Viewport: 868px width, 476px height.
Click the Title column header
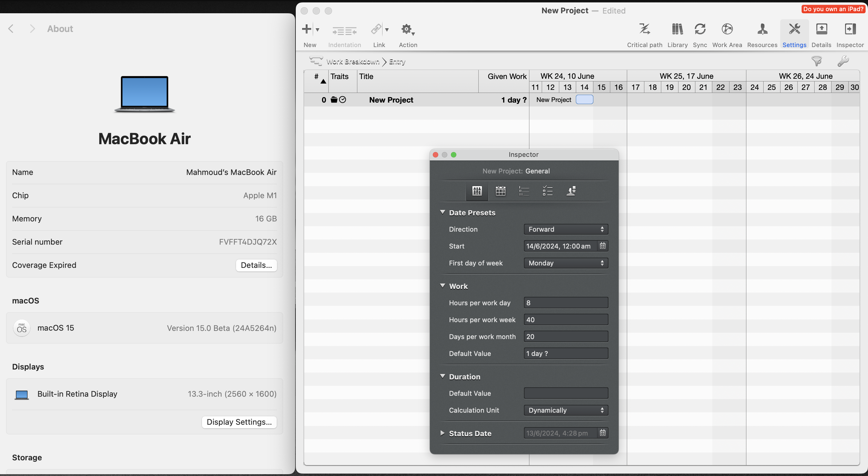[417, 81]
